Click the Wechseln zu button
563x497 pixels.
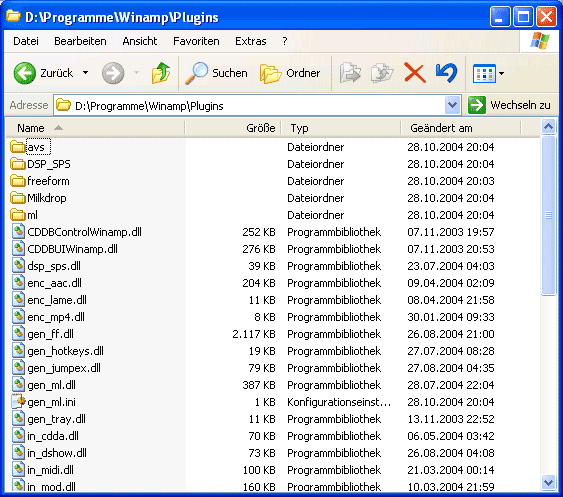click(x=510, y=105)
